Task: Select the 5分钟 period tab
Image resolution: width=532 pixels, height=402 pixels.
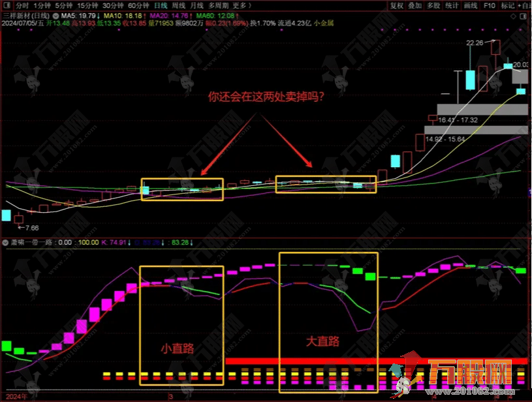Action: pyautogui.click(x=64, y=5)
